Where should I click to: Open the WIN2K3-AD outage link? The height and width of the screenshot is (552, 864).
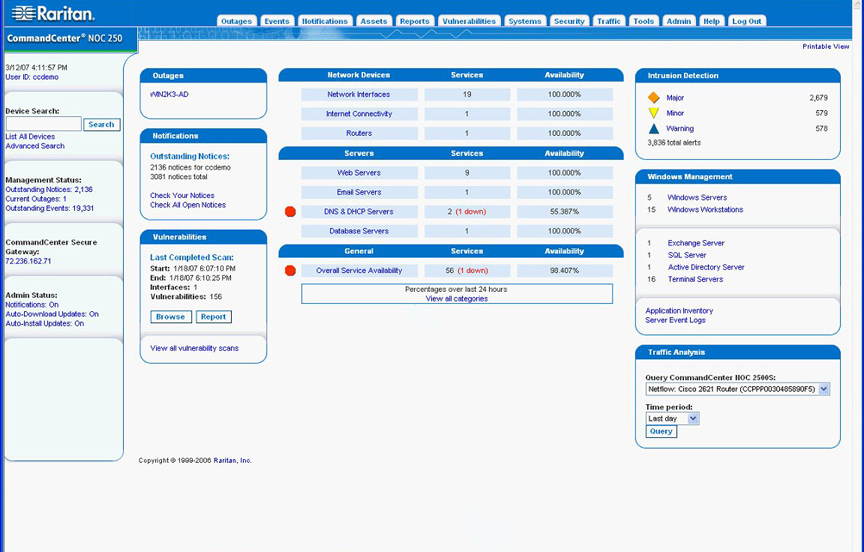[169, 94]
